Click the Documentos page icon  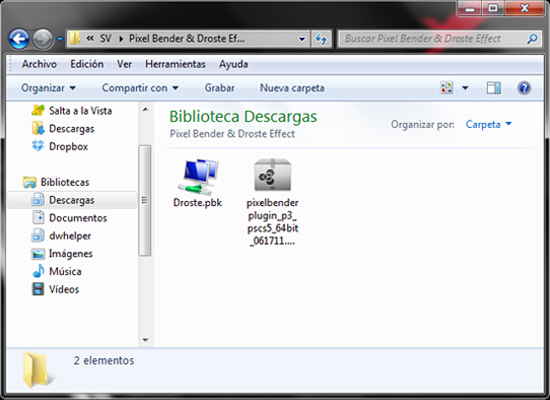click(x=38, y=218)
